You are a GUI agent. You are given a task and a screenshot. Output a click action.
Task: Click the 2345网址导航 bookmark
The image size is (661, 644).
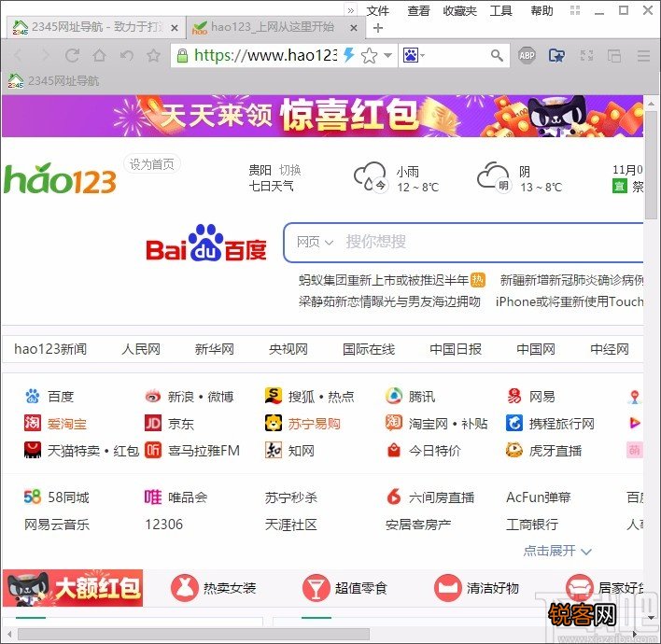53,80
